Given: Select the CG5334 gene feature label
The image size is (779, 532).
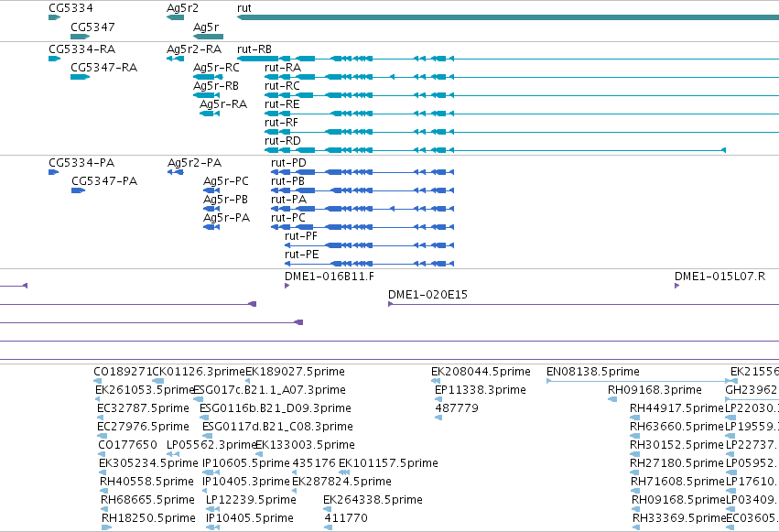Looking at the screenshot, I should click(70, 8).
